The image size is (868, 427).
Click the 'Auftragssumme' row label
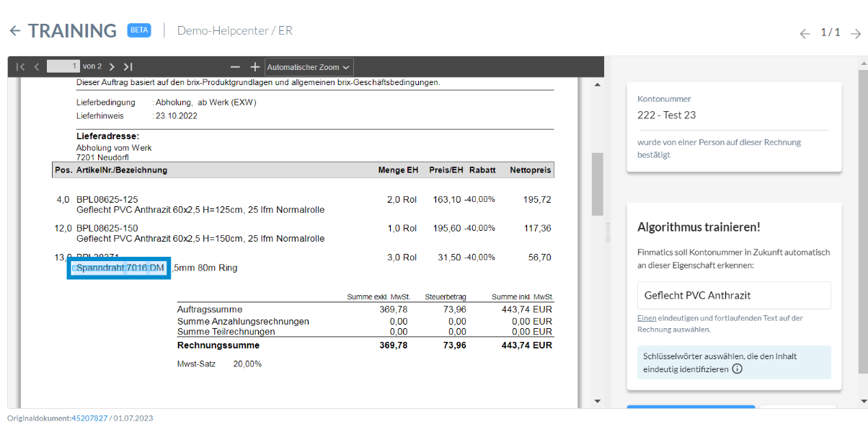pos(210,309)
